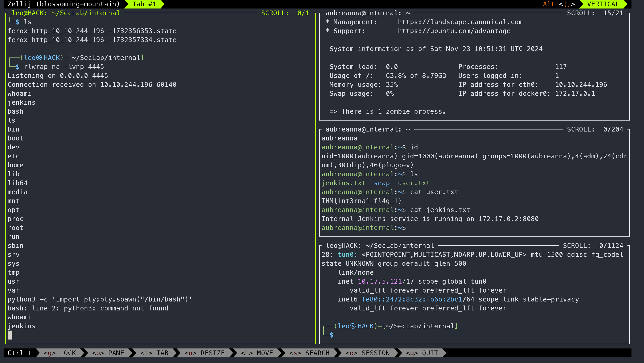
Task: Click 'python3: command not found' error line
Action: (x=88, y=308)
